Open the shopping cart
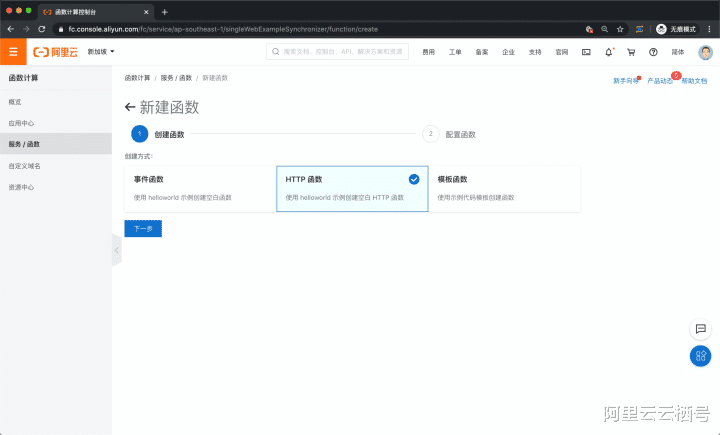Image resolution: width=720 pixels, height=435 pixels. tap(631, 52)
